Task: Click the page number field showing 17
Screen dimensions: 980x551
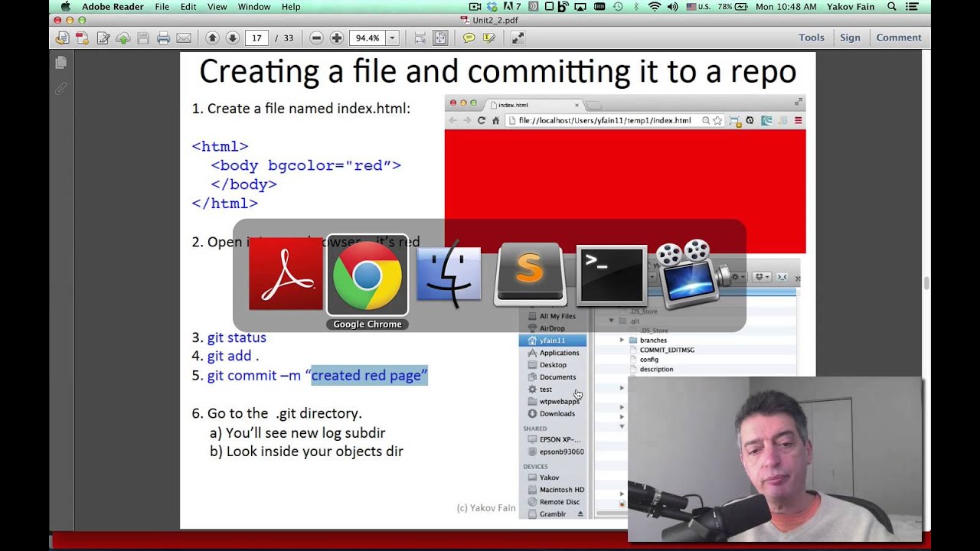Action: [x=256, y=37]
